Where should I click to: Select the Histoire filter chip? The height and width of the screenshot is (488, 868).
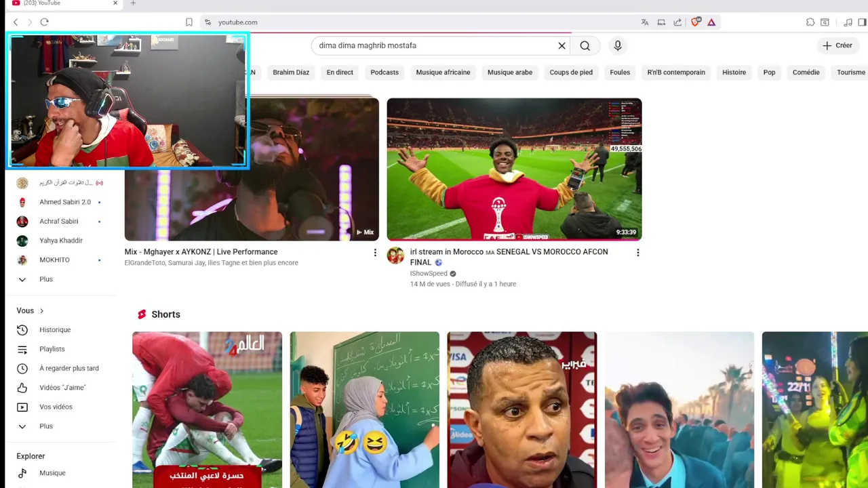point(734,72)
